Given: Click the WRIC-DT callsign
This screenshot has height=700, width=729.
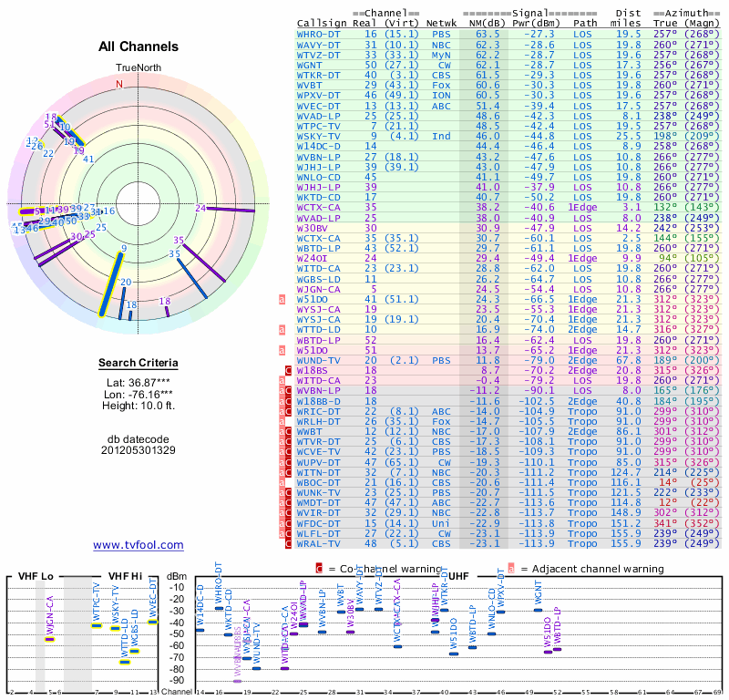Looking at the screenshot, I should pos(318,412).
